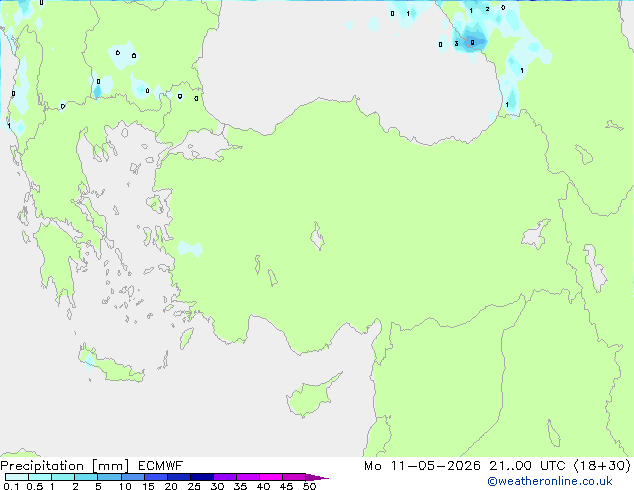Click the legend label '0.5'

34,486
